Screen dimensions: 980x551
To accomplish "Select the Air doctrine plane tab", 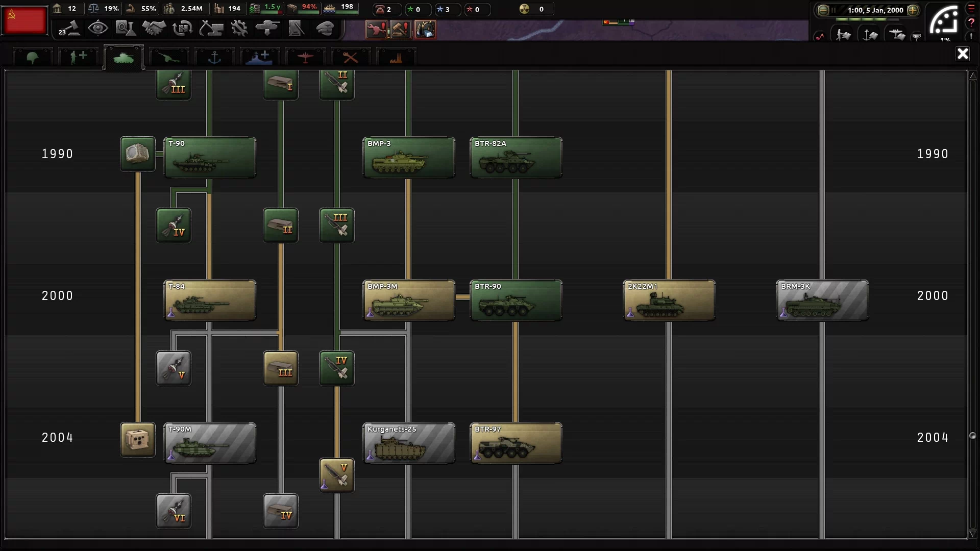I will point(305,58).
